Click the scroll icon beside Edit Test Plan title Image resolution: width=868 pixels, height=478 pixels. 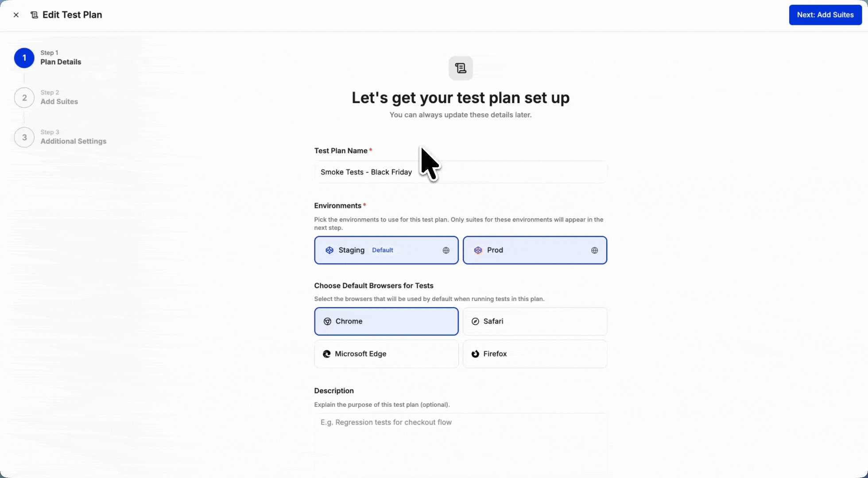click(34, 15)
